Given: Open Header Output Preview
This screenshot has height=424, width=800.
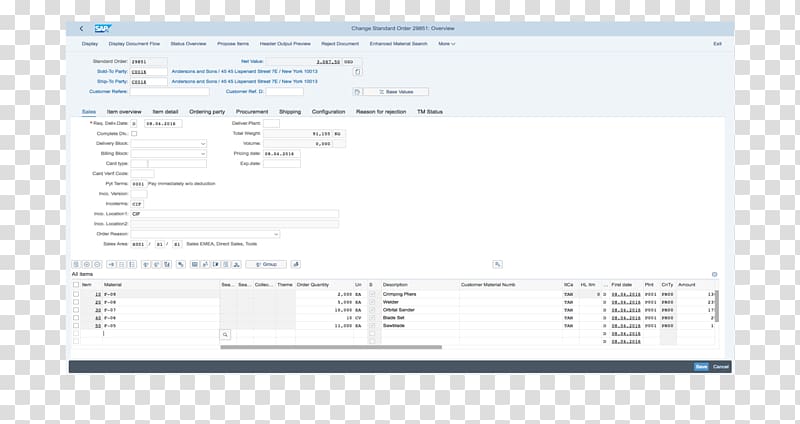Looking at the screenshot, I should tap(285, 44).
